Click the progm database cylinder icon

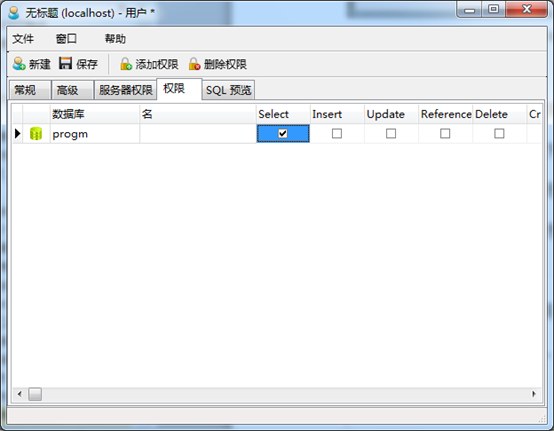36,134
